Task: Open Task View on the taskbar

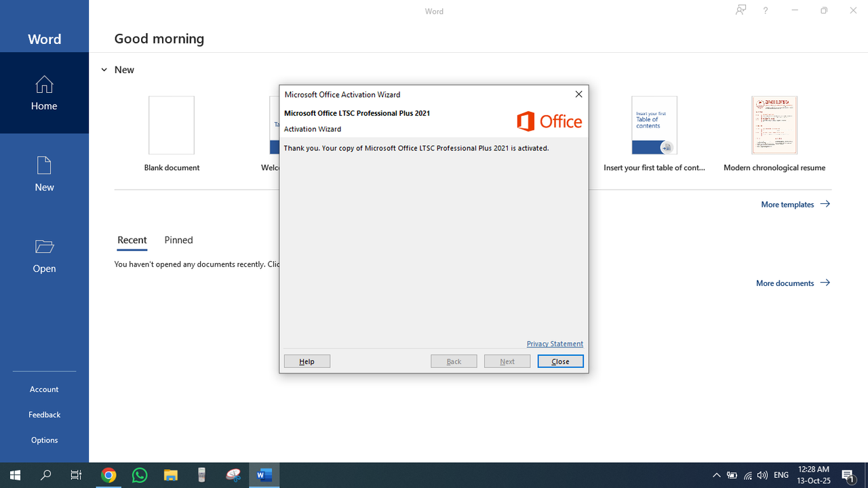Action: (76, 475)
